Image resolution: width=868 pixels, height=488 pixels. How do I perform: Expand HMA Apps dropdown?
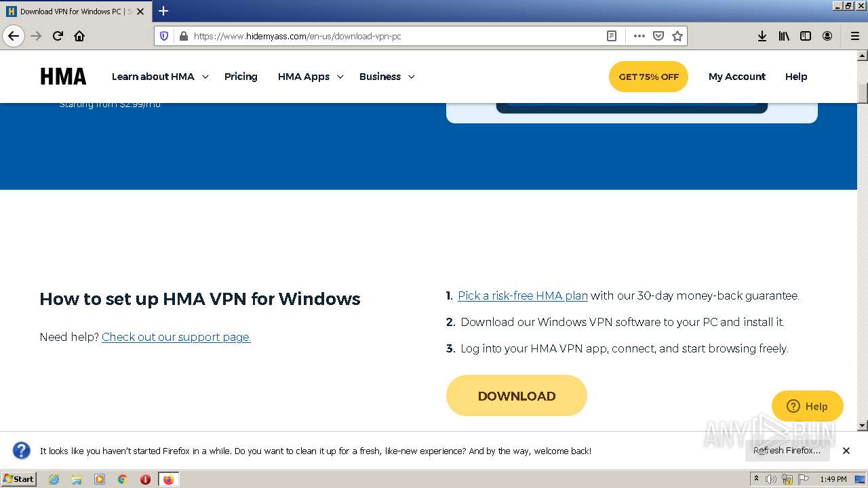tap(311, 77)
